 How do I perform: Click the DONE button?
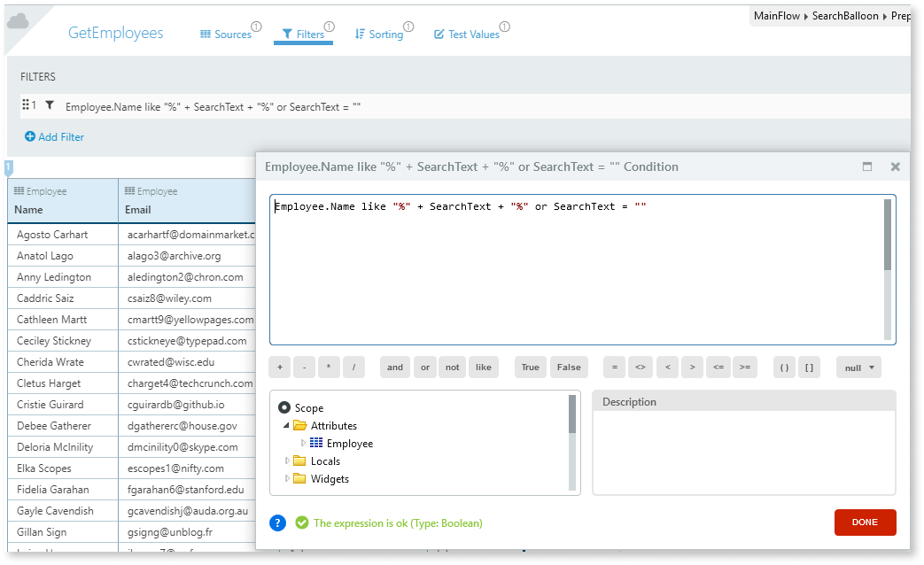click(x=865, y=522)
